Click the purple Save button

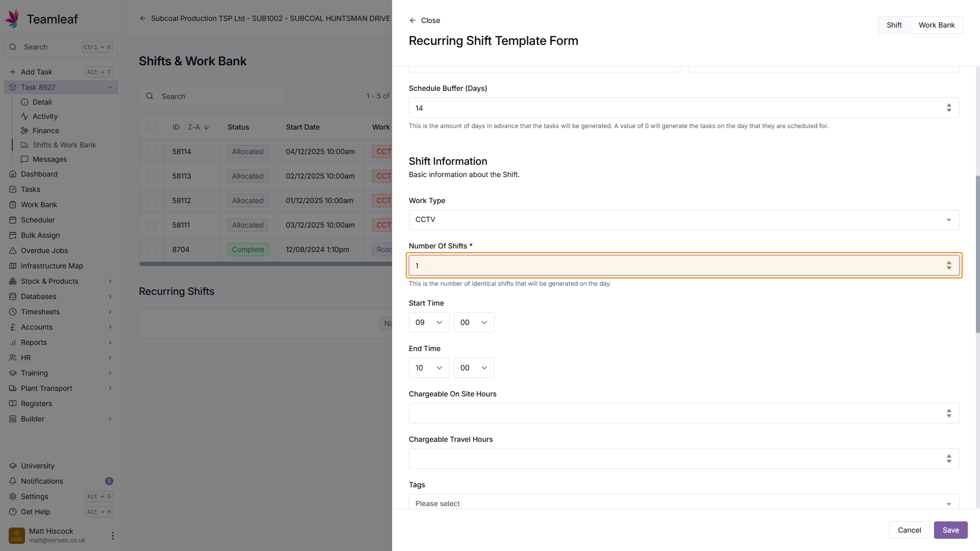point(950,530)
